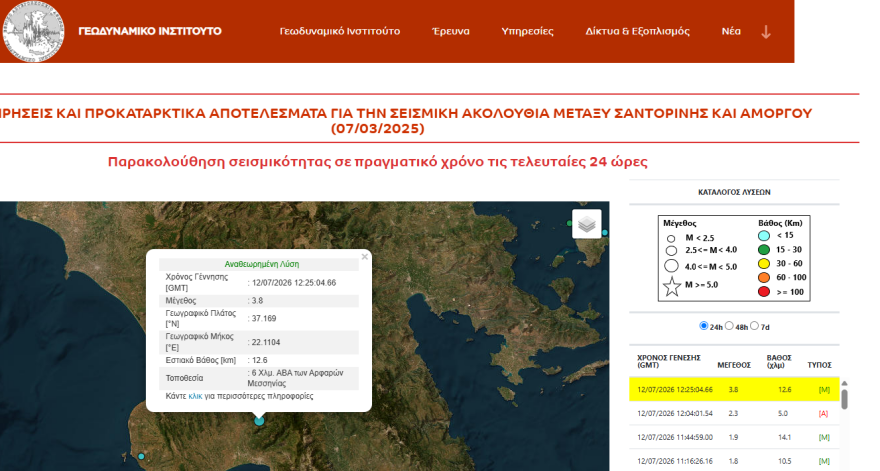Click the magnitude value 3.8 in popup
Screen dimensions: 880x471
coord(257,300)
